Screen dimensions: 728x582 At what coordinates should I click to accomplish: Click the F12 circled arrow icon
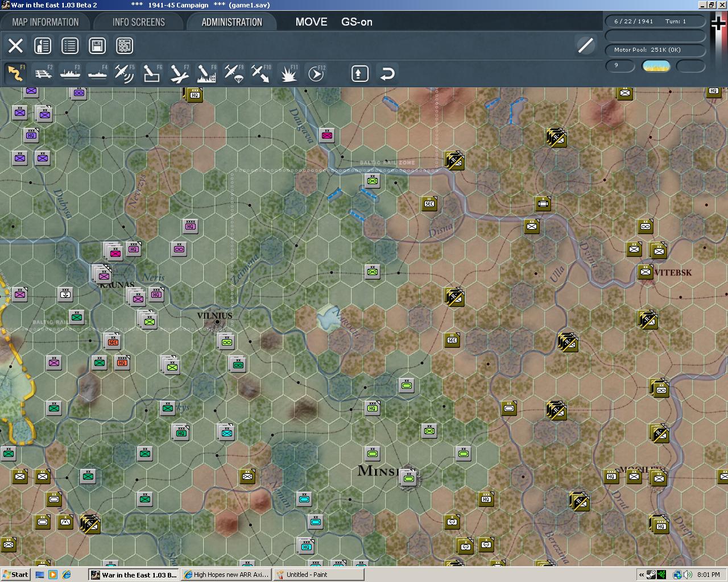[316, 73]
